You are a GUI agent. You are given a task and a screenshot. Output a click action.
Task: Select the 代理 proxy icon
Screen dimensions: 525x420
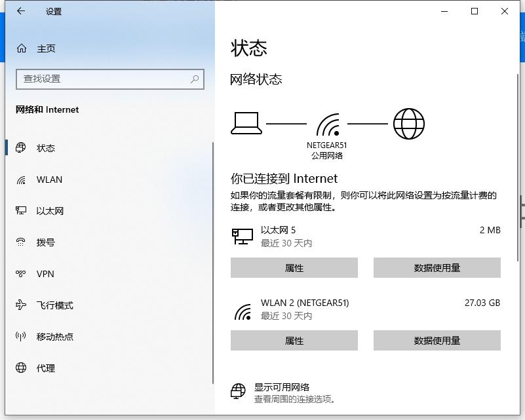[x=22, y=368]
